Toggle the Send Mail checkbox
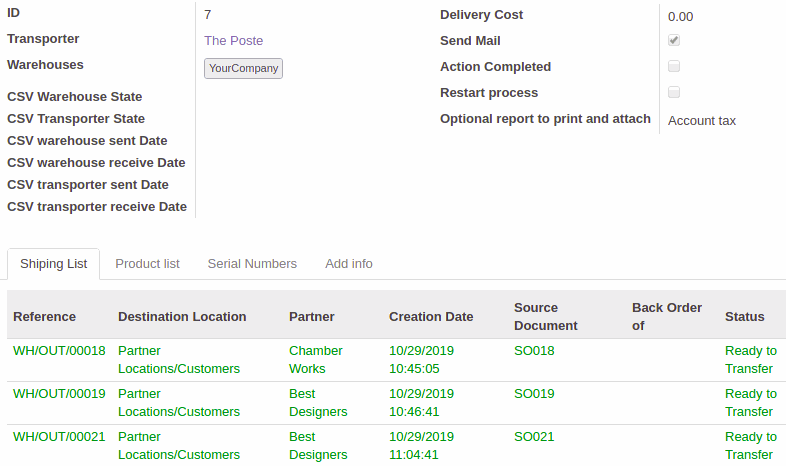This screenshot has height=466, width=786. click(x=674, y=40)
